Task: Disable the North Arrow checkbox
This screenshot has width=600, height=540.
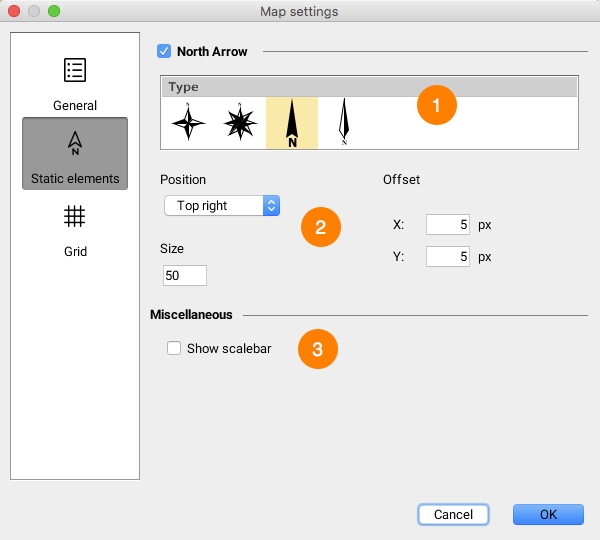Action: [x=164, y=50]
